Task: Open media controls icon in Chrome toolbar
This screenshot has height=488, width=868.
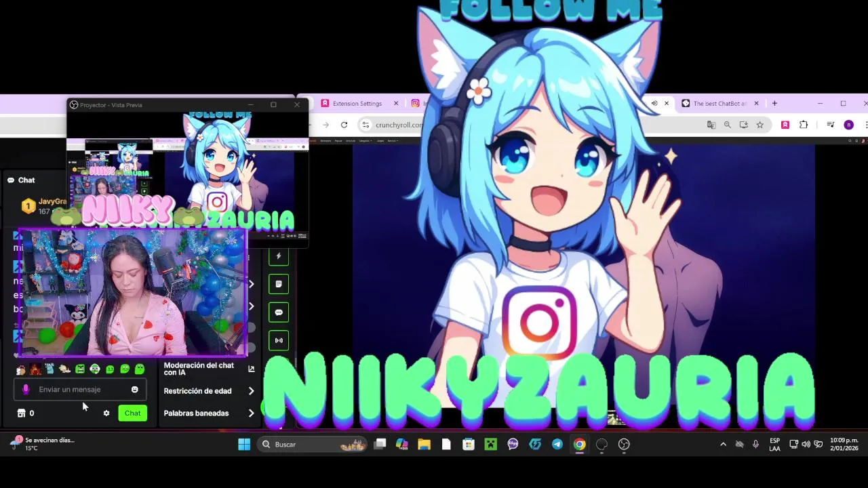Action: pos(831,125)
